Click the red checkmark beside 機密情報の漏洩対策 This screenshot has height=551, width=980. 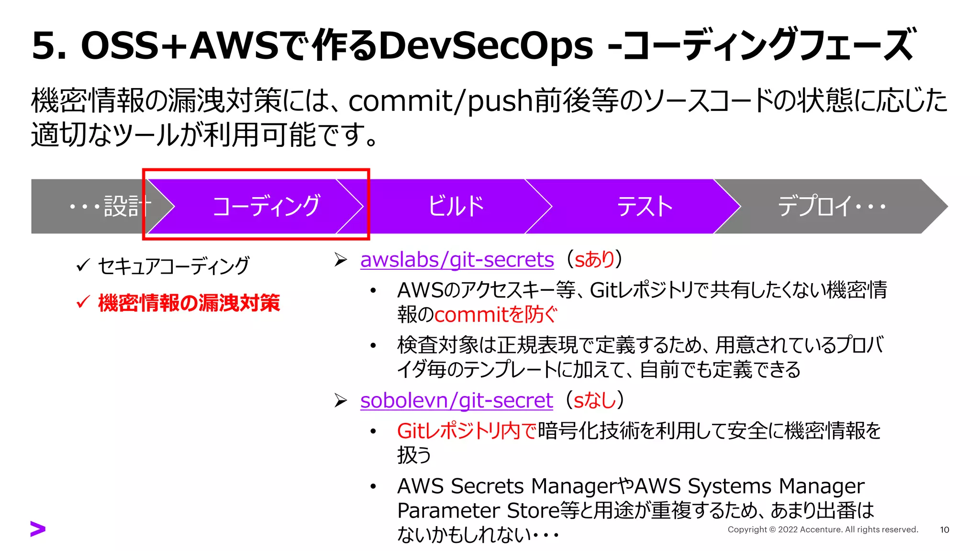click(83, 302)
